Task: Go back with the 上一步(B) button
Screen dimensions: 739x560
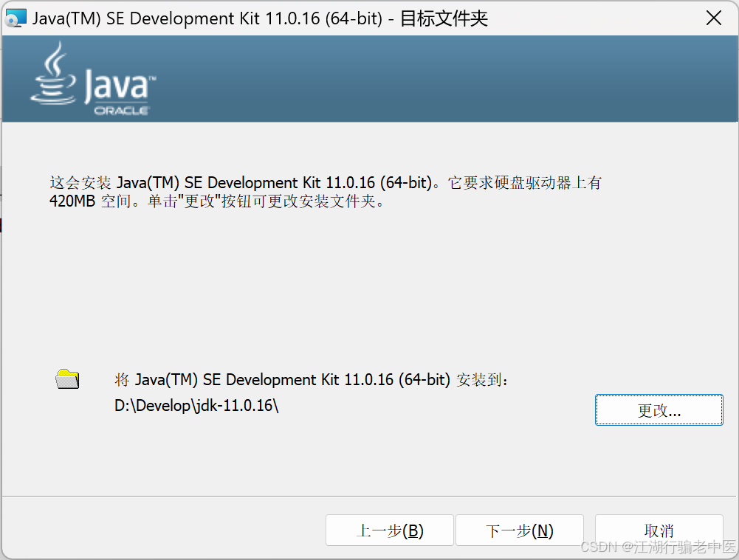Action: 389,530
